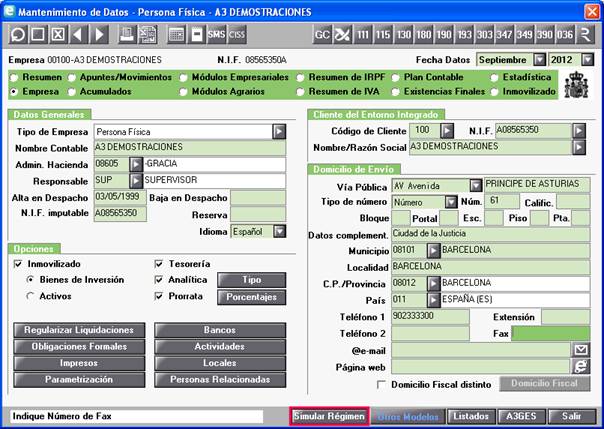Select the Apuntes/Movimientos radio option

72,77
